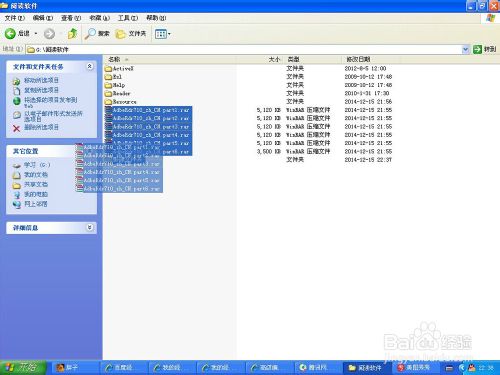Open the 编辑(E) menu
This screenshot has height=375, width=500.
(x=43, y=18)
